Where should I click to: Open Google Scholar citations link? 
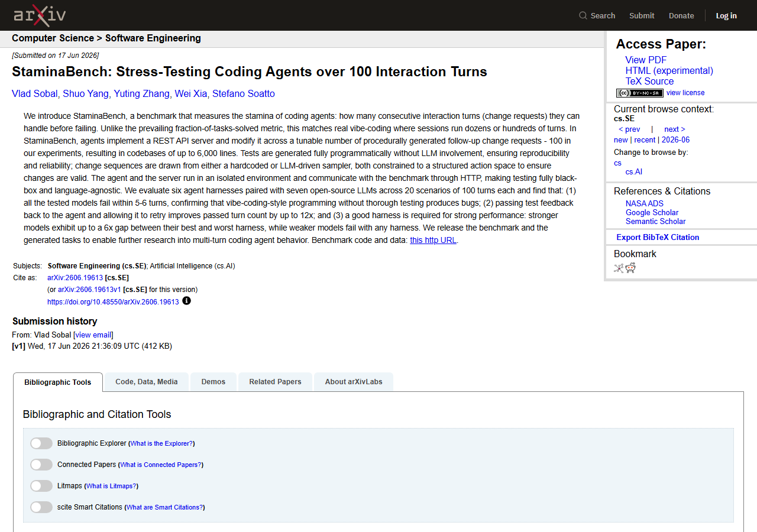(652, 212)
